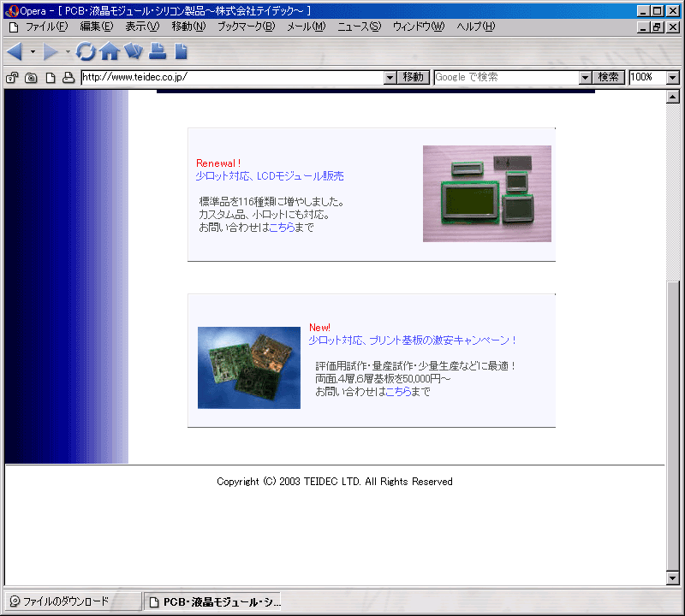The height and width of the screenshot is (616, 685).
Task: Open the 移動(N) menu
Action: pos(188,27)
